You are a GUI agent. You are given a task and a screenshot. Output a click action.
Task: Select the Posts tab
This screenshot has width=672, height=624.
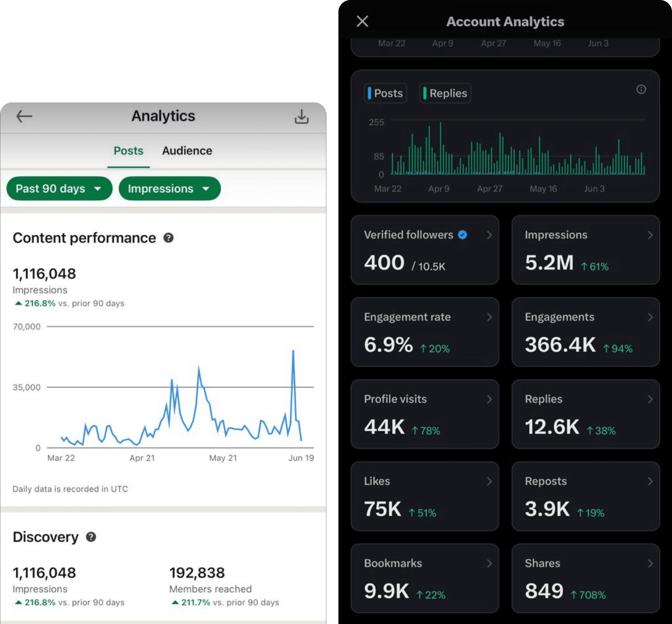point(128,151)
